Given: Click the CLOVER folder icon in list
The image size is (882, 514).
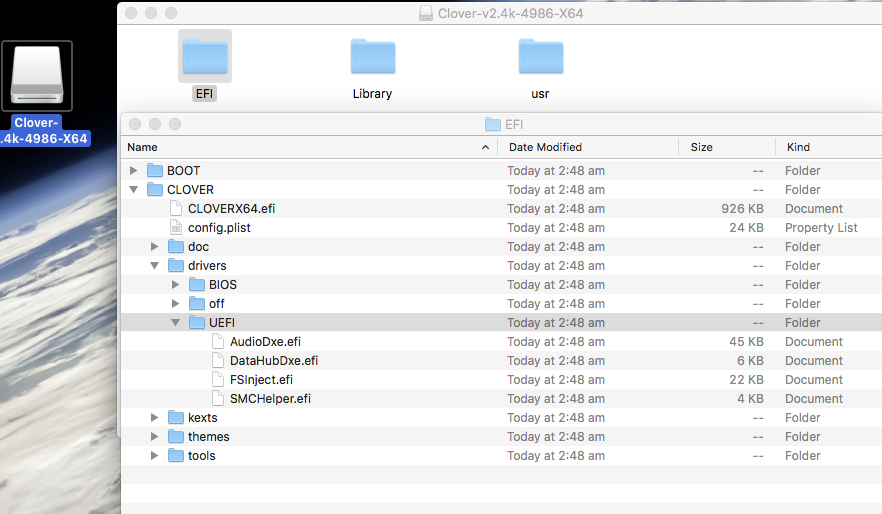Looking at the screenshot, I should [155, 190].
